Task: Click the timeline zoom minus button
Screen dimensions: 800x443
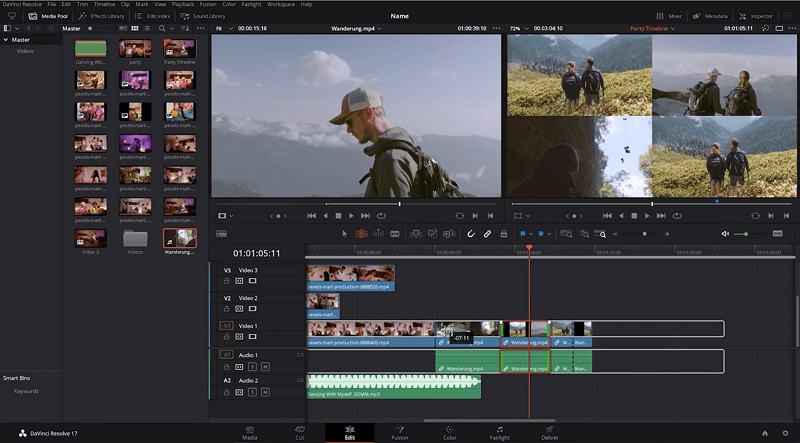Action: (x=615, y=234)
